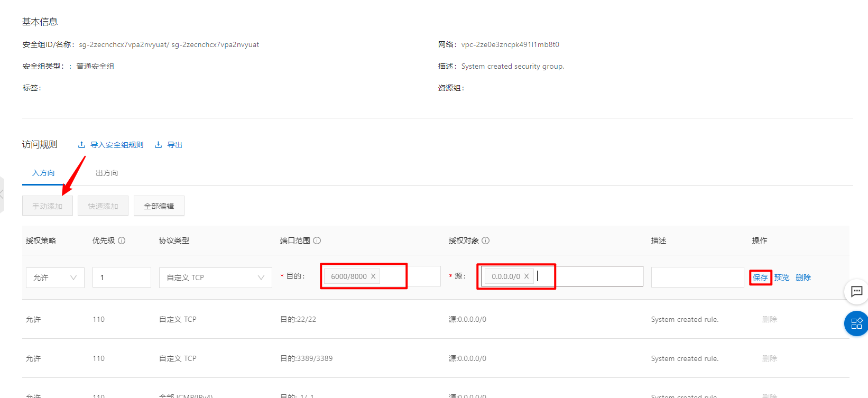Focus the source authorization object input field
Image resolution: width=868 pixels, height=398 pixels.
(x=562, y=276)
